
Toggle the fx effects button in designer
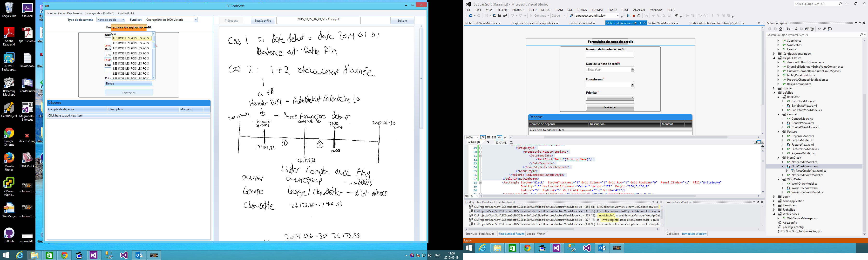483,137
